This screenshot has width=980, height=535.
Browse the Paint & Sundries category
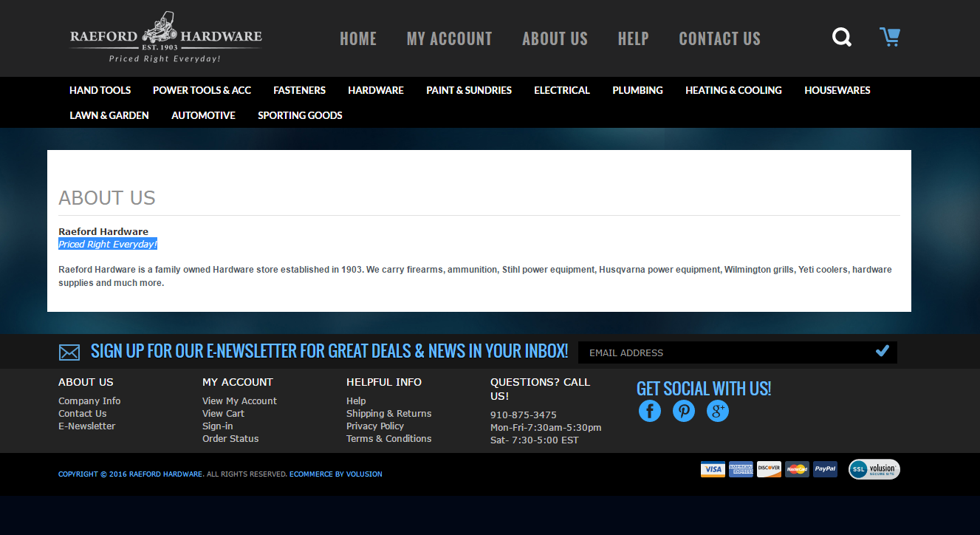pyautogui.click(x=469, y=90)
